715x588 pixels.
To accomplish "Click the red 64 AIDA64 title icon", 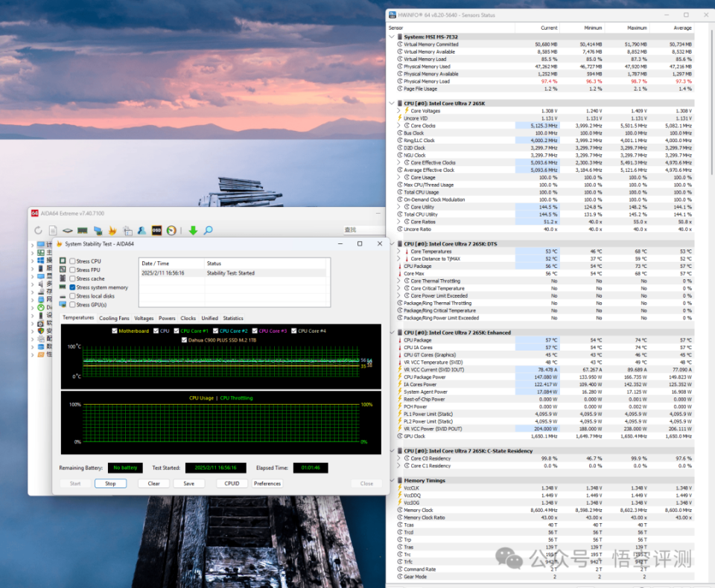I will [35, 214].
